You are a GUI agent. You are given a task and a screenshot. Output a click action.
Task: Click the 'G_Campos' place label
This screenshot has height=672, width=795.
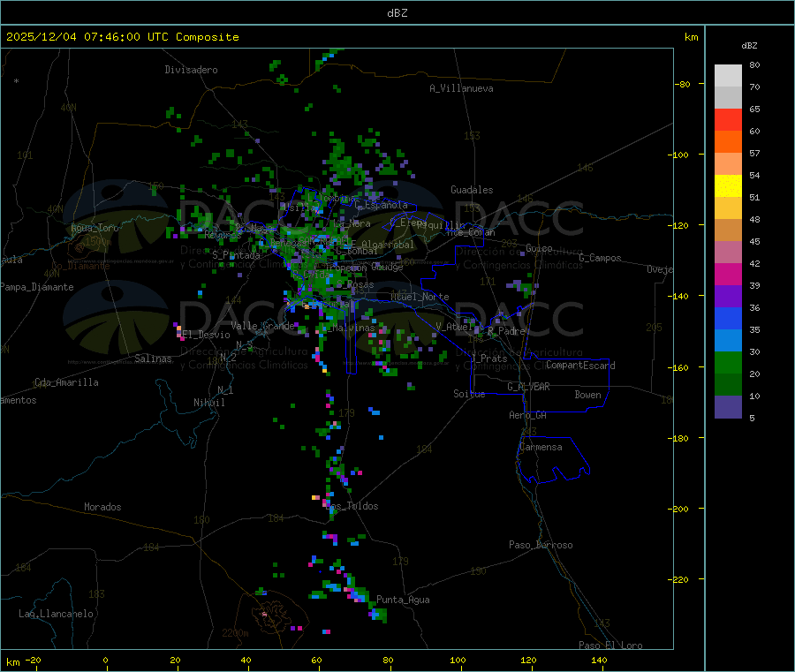pos(601,258)
